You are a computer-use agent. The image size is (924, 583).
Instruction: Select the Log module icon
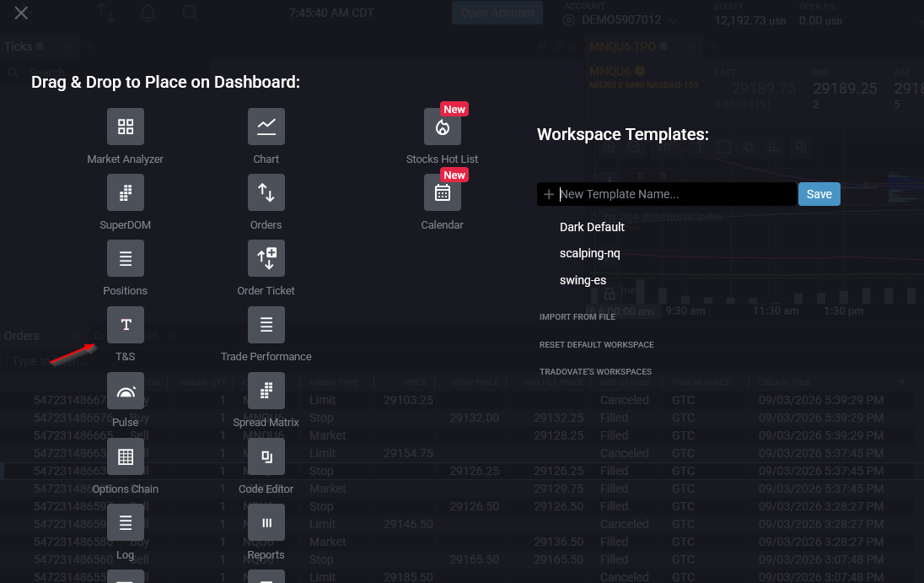click(x=126, y=522)
